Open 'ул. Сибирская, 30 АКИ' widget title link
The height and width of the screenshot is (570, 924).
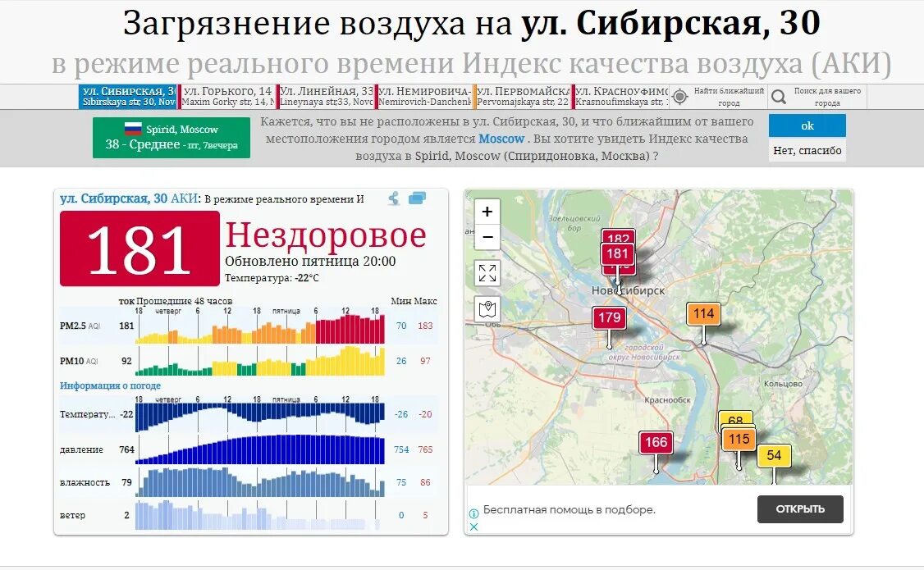tap(129, 198)
